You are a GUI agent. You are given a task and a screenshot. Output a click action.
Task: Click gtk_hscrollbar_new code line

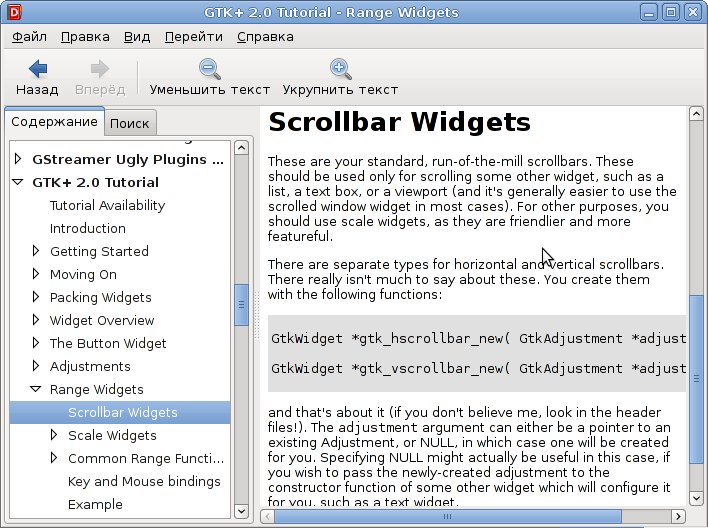pyautogui.click(x=479, y=339)
